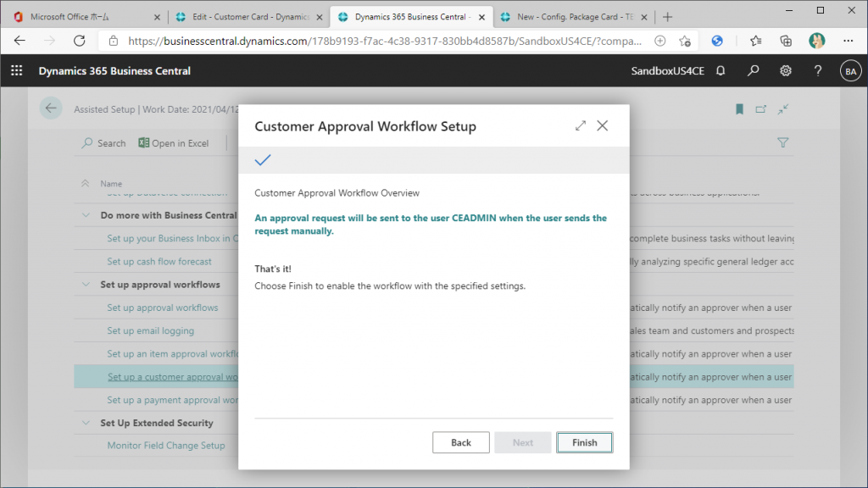This screenshot has width=868, height=488.
Task: Open Set up cash flow forecast link
Action: (x=159, y=262)
